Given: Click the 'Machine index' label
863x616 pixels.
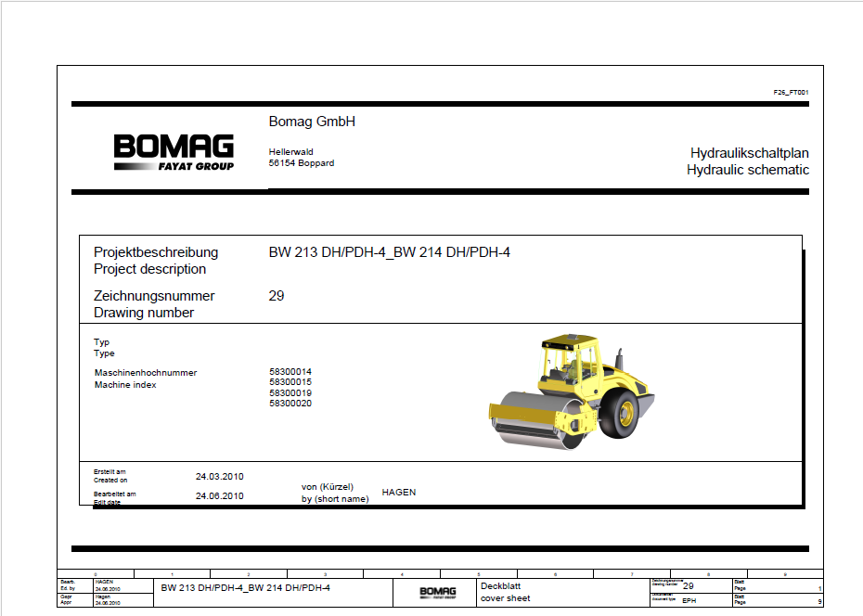Looking at the screenshot, I should point(125,385).
